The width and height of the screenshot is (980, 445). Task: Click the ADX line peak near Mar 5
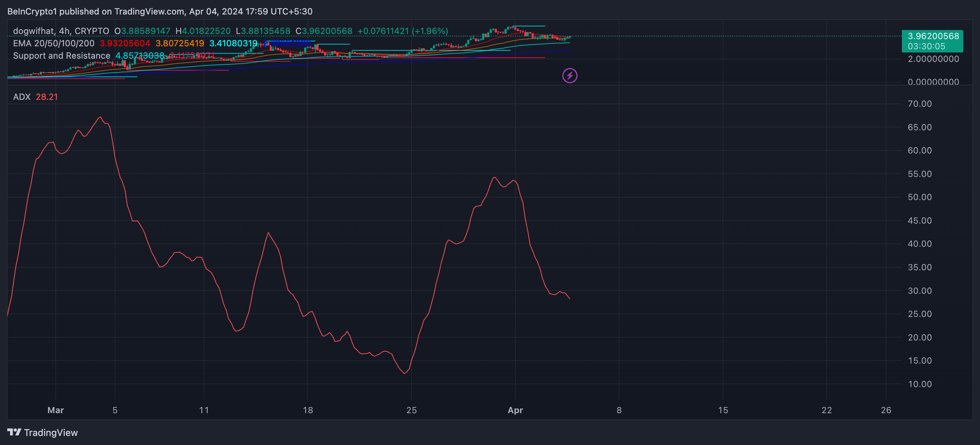[101, 117]
